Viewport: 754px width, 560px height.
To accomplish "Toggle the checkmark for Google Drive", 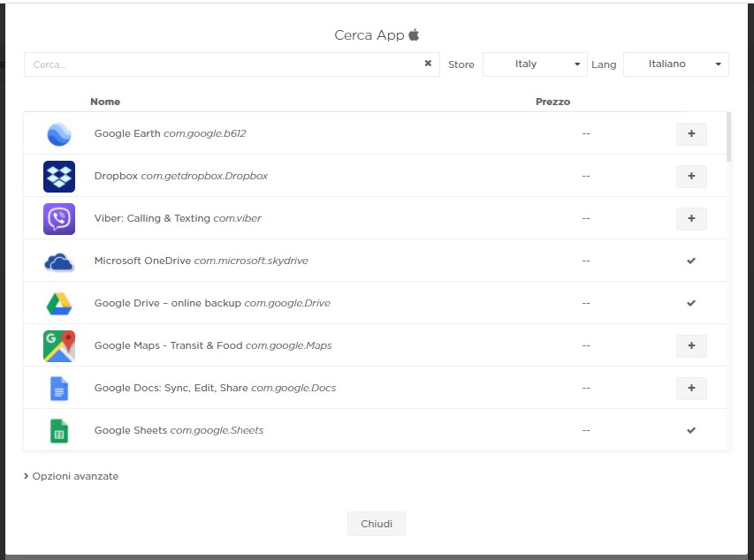I will click(691, 303).
